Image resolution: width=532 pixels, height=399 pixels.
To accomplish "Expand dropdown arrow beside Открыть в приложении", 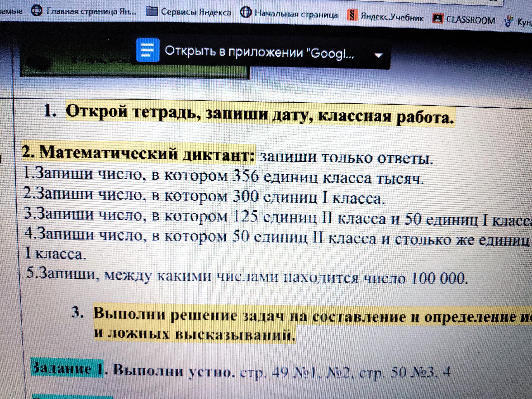I will pos(379,55).
